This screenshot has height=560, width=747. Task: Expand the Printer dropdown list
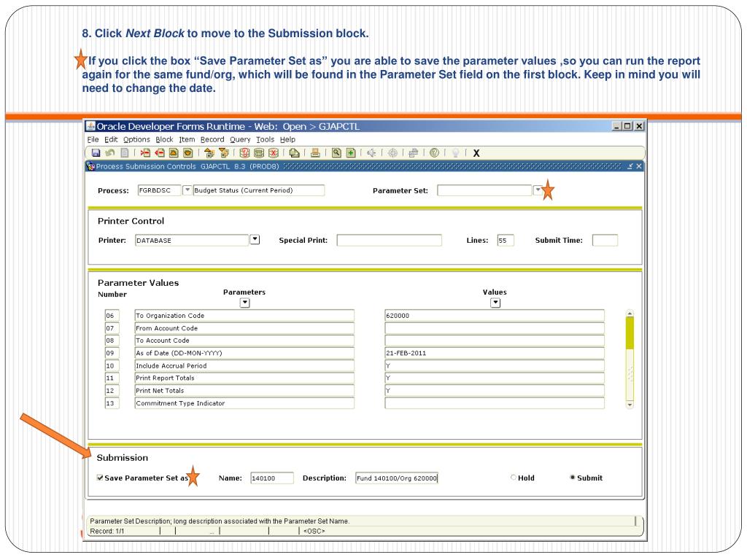pyautogui.click(x=255, y=239)
